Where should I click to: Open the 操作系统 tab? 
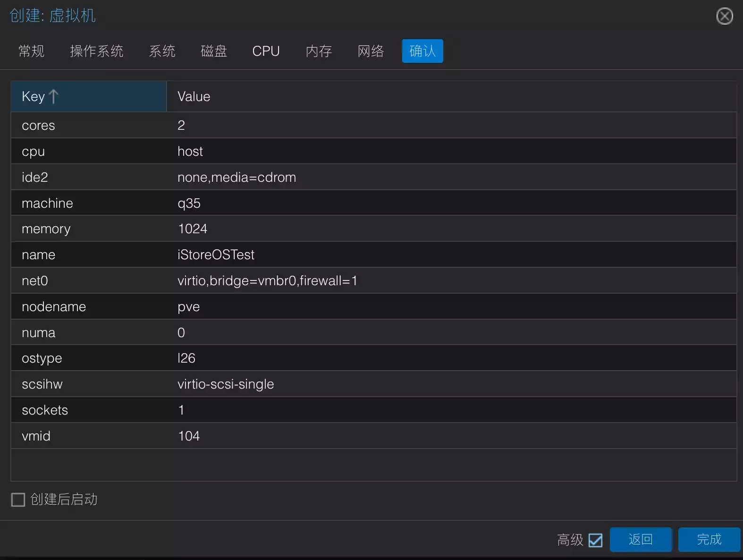tap(97, 51)
